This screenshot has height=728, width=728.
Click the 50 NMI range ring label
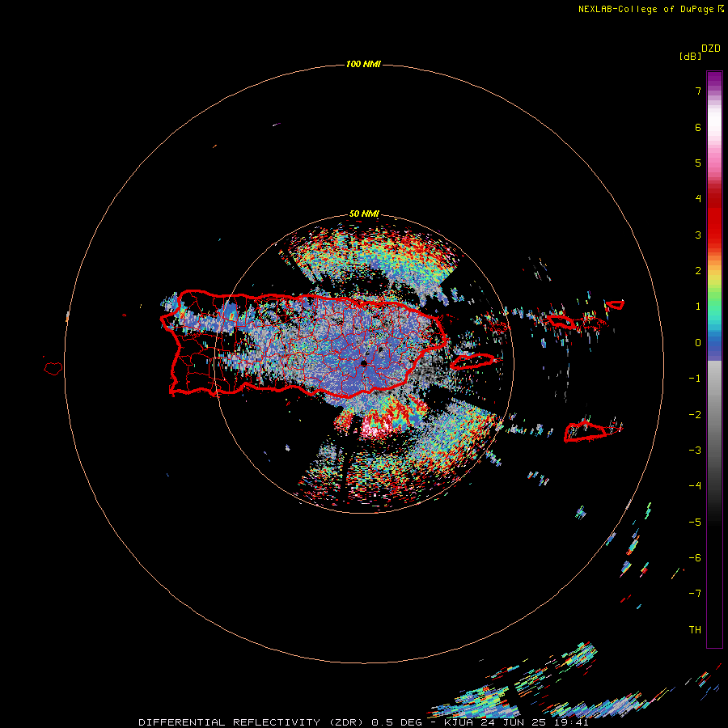[364, 214]
